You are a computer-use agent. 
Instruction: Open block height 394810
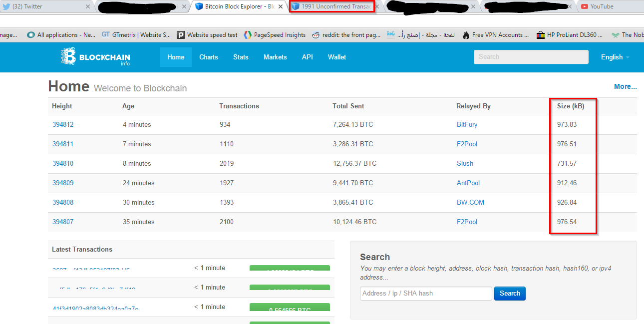[x=63, y=163]
